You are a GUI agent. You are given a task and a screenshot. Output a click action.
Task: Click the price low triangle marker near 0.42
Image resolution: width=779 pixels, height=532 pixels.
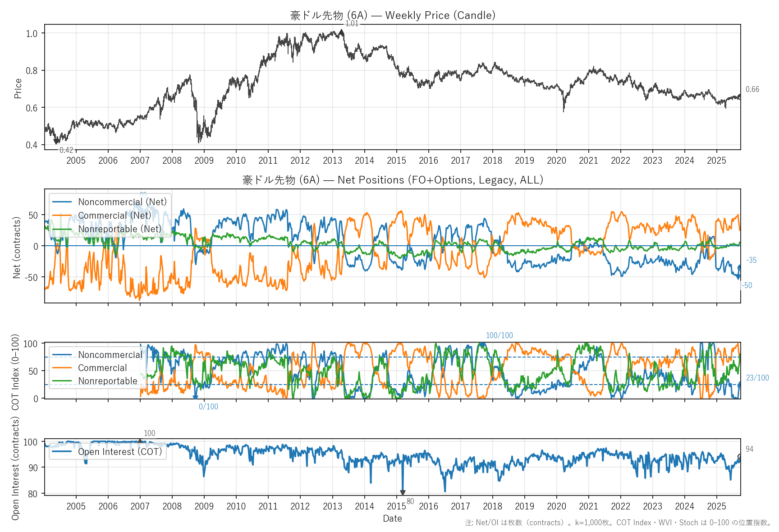tap(56, 142)
